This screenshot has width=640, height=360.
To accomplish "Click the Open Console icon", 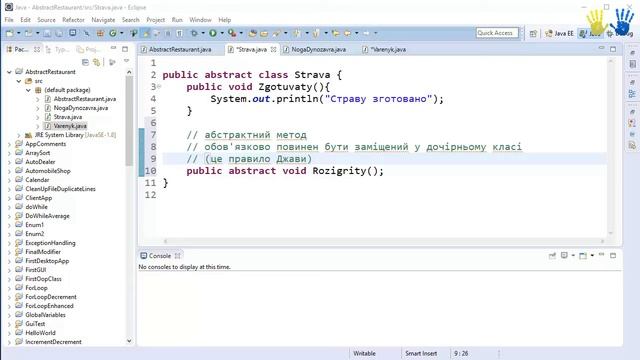I will click(x=583, y=256).
